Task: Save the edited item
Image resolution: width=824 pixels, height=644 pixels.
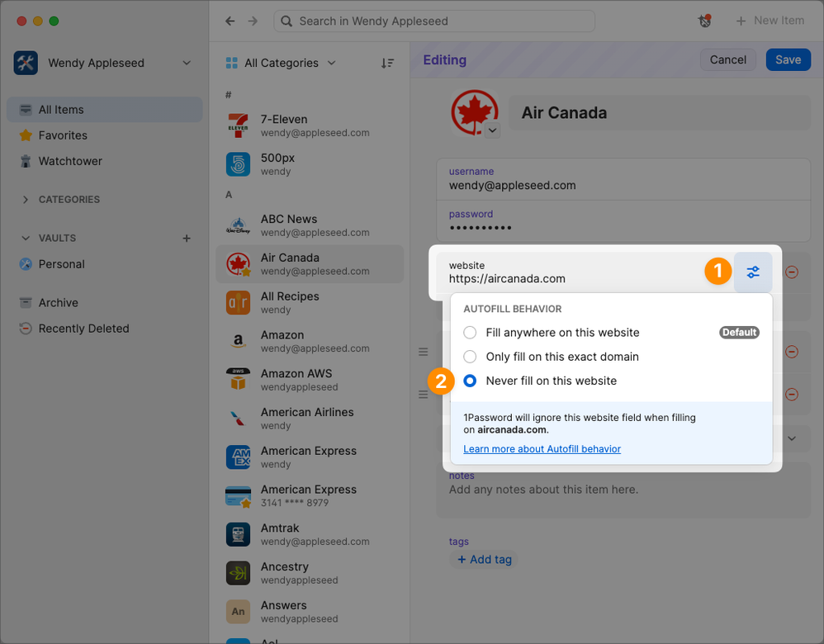Action: 788,60
